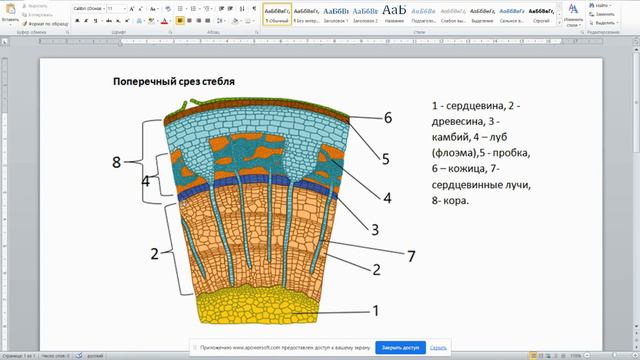
Task: Select align right button
Action: point(198,20)
